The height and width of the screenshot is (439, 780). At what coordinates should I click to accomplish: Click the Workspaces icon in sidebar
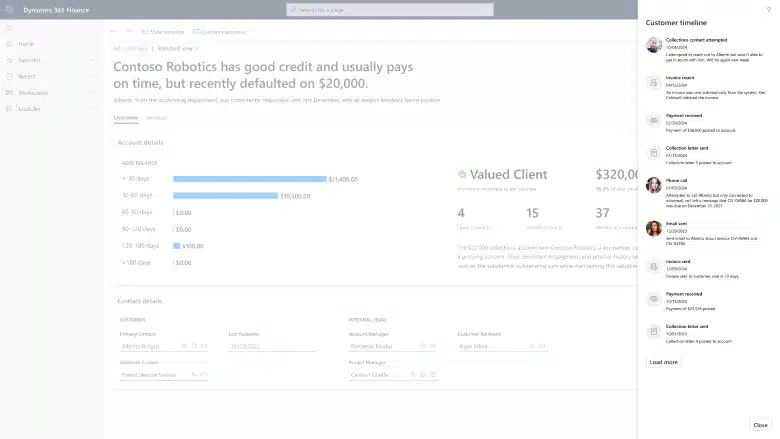click(9, 93)
